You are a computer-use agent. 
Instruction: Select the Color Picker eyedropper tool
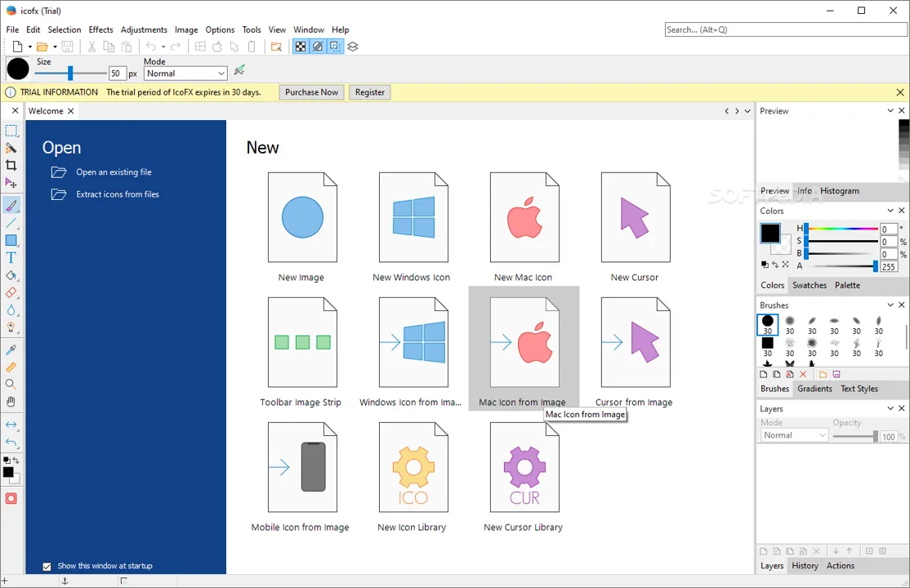[x=11, y=350]
